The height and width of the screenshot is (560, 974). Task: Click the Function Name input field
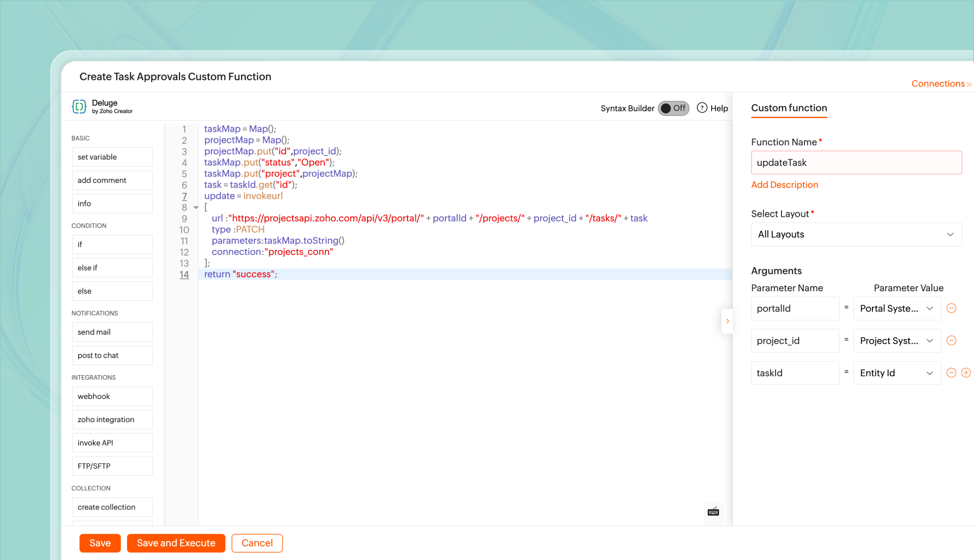pyautogui.click(x=856, y=163)
